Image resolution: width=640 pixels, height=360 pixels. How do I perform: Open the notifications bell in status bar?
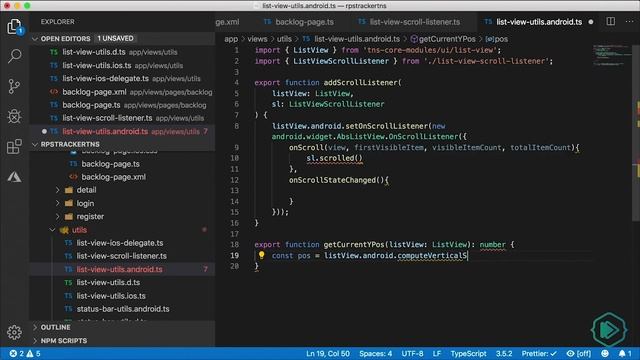[624, 353]
